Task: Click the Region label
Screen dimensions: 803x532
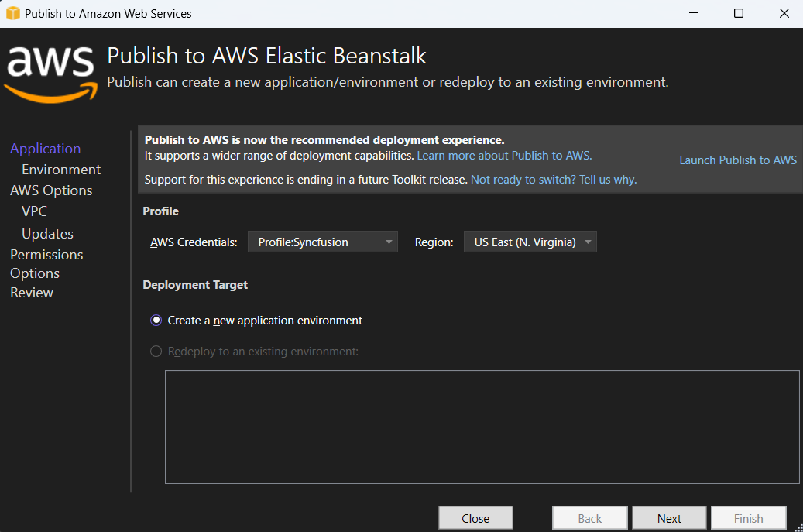Action: tap(434, 242)
